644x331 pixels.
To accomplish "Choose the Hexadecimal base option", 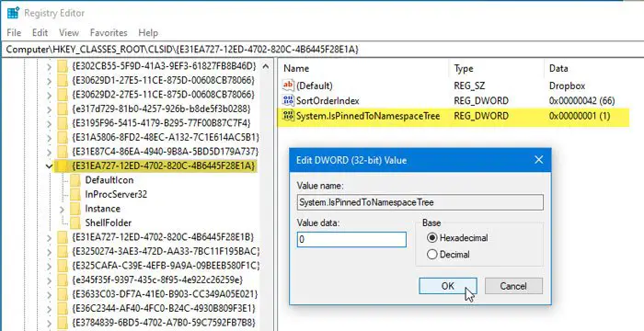I will click(x=432, y=237).
